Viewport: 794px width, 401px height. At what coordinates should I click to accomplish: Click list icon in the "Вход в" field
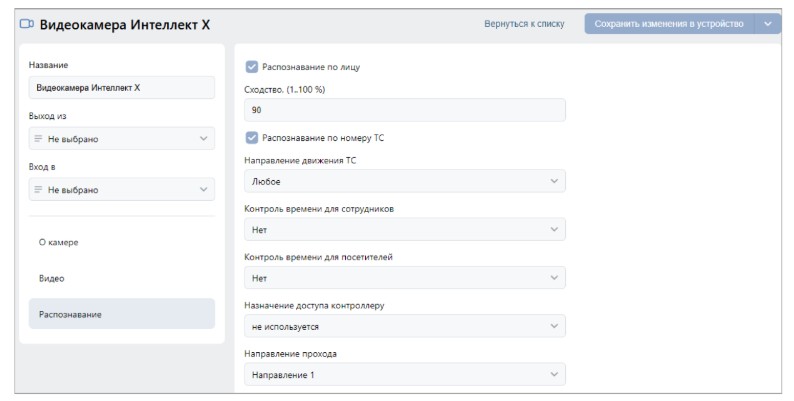38,190
